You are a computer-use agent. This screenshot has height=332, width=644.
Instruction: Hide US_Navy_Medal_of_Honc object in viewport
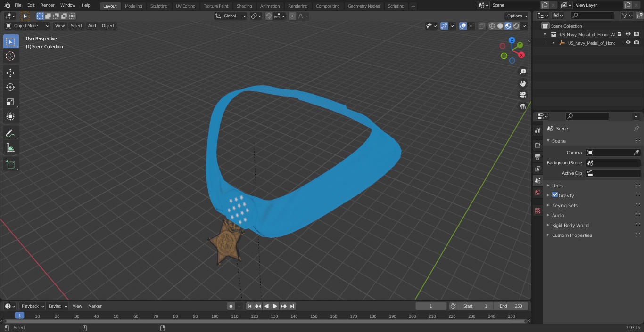click(628, 43)
